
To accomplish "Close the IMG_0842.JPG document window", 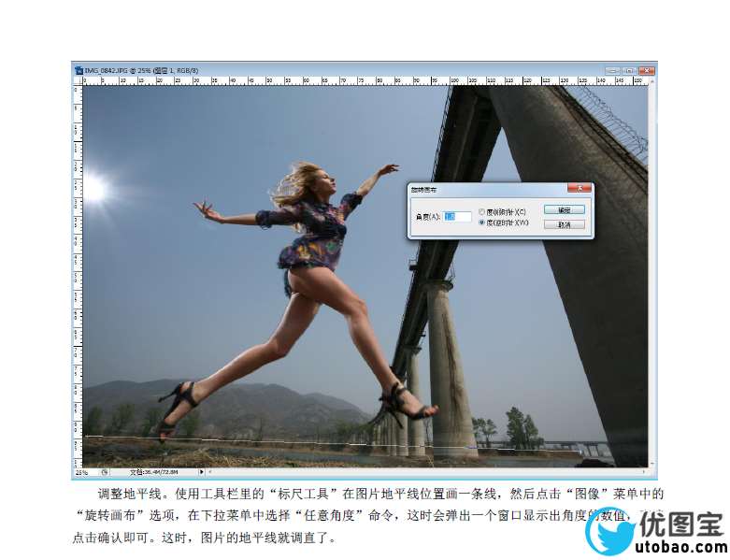I will point(646,71).
